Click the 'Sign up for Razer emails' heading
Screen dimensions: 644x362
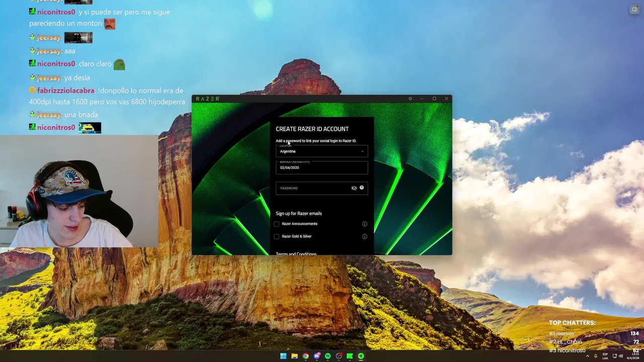[299, 213]
